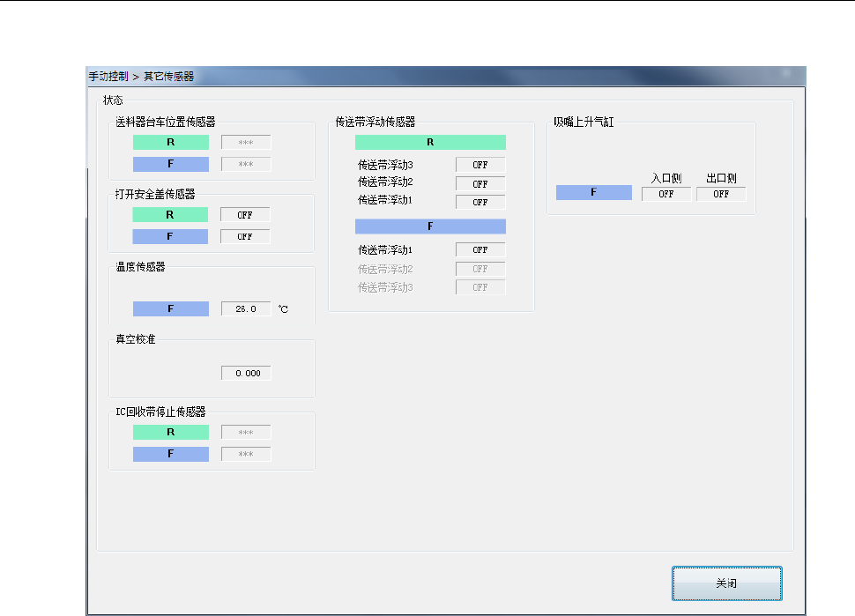855x616 pixels.
Task: Click blue F bar under 打开安全盖传感器
Action: click(x=170, y=236)
